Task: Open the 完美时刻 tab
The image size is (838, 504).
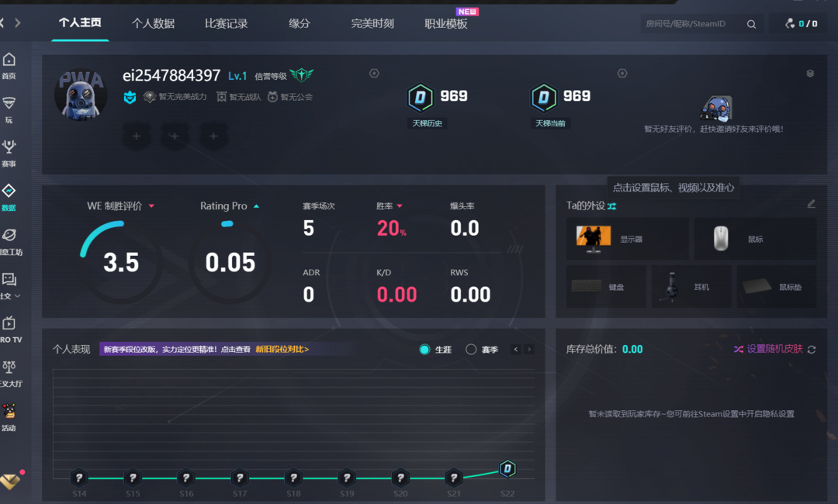Action: pyautogui.click(x=372, y=23)
